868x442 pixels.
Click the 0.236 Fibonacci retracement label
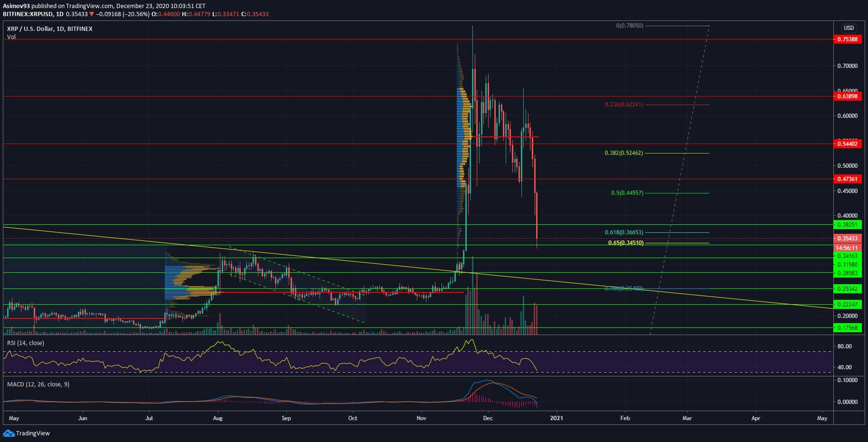tap(623, 105)
